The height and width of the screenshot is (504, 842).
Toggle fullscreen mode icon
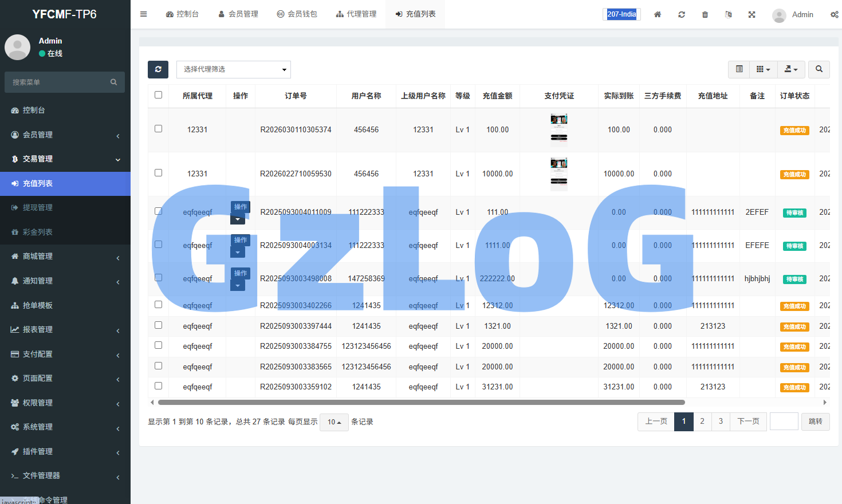[751, 14]
